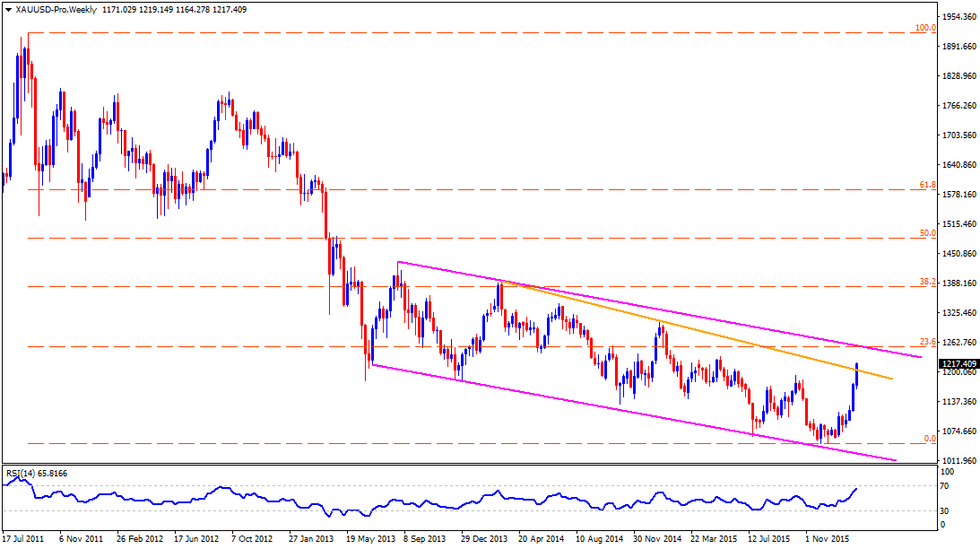Image resolution: width=980 pixels, height=549 pixels.
Task: Click the RSI(14) 65.8166 indicator label
Action: click(x=37, y=474)
